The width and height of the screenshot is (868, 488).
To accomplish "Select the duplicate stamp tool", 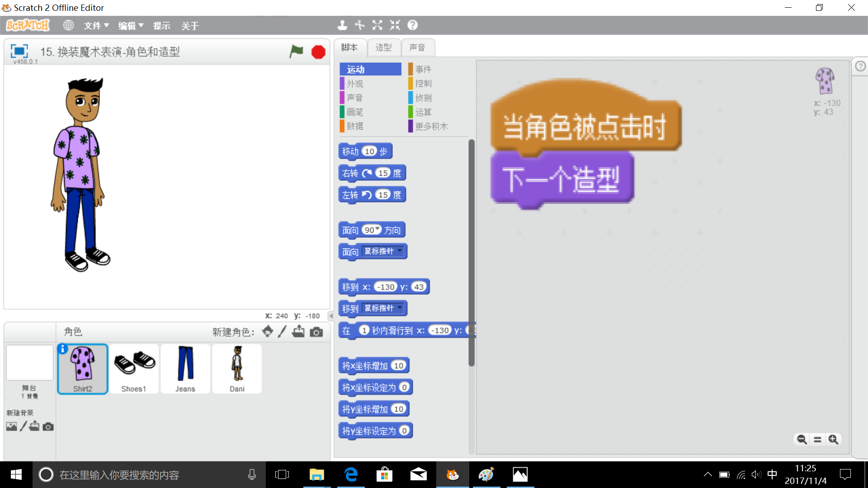I will point(342,25).
